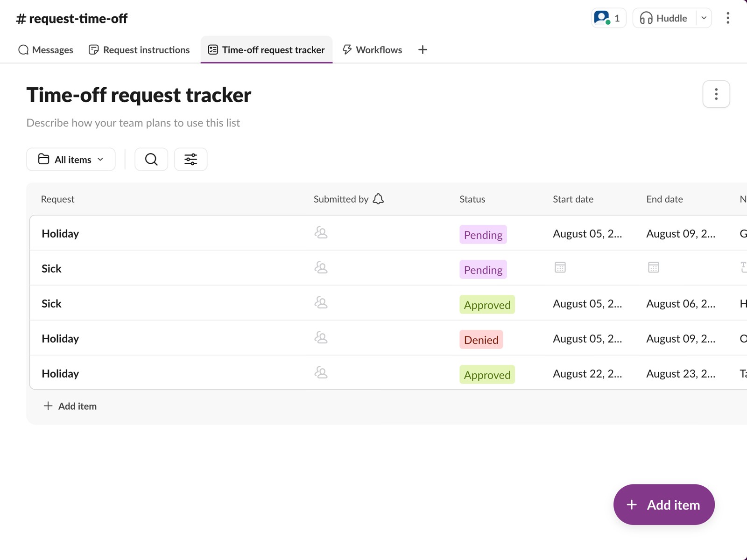Click the Add item link below the table
This screenshot has height=560, width=747.
(x=70, y=406)
